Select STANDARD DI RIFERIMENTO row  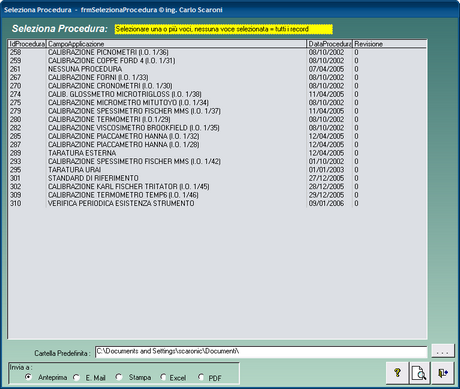click(x=217, y=178)
